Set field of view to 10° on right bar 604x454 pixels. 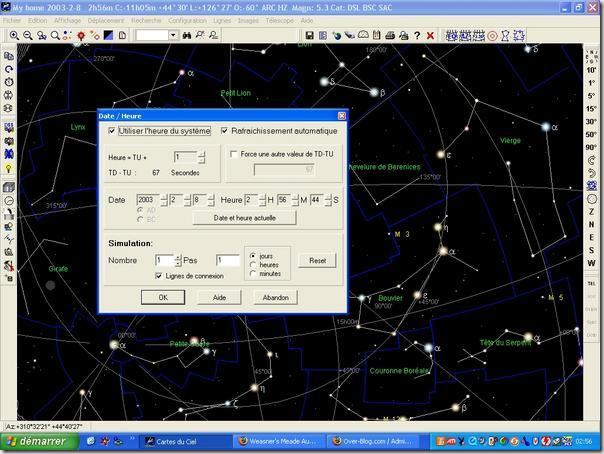tap(591, 70)
